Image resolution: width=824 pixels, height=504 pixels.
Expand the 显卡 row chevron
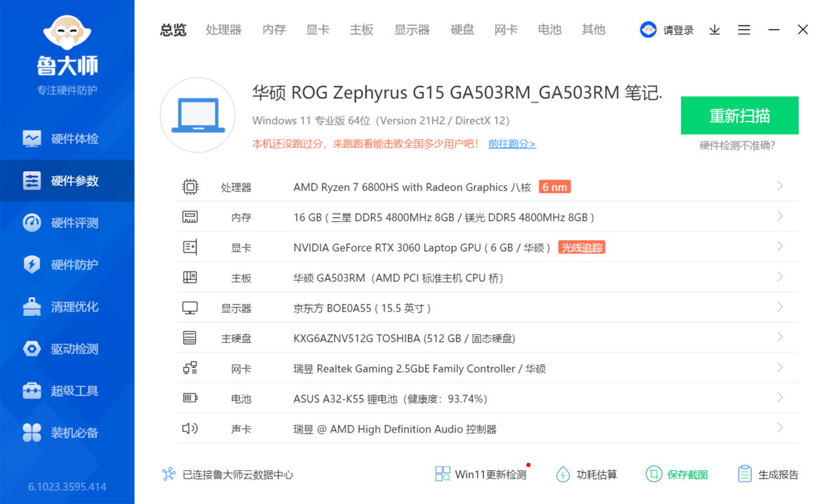point(780,247)
